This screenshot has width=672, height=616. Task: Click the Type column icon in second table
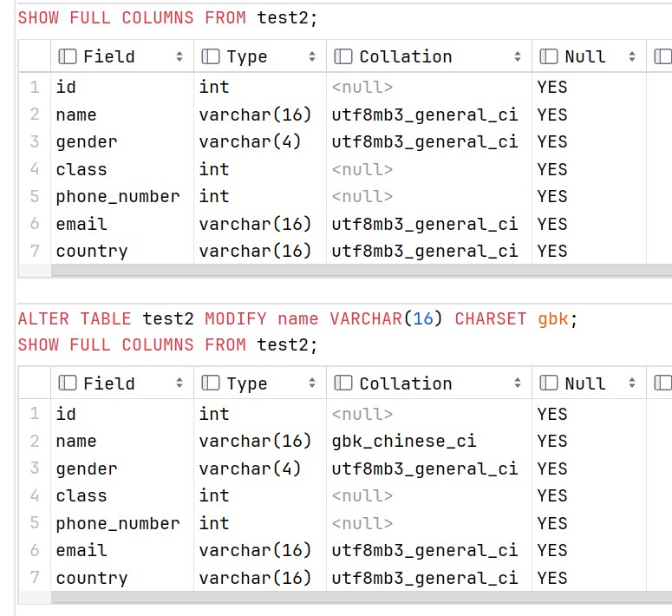211,383
